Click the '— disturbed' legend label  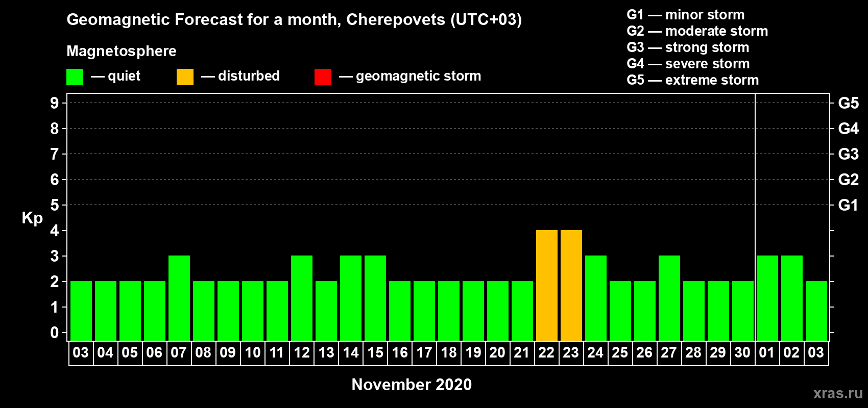click(240, 76)
